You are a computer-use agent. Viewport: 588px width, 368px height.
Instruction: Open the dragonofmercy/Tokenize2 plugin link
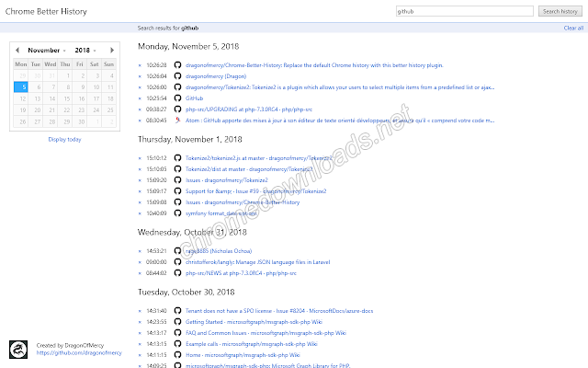tap(340, 87)
